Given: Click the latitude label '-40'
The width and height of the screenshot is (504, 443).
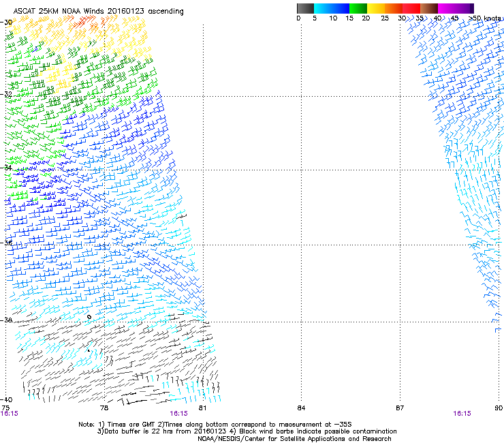Looking at the screenshot, I should click(6, 399).
